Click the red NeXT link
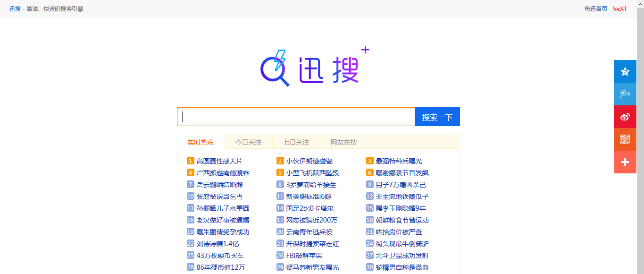 click(619, 8)
